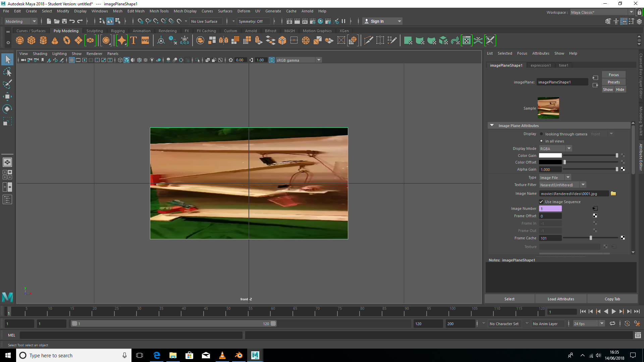Click the Polygon Torus shelf icon
The width and height of the screenshot is (644, 362).
click(x=67, y=40)
